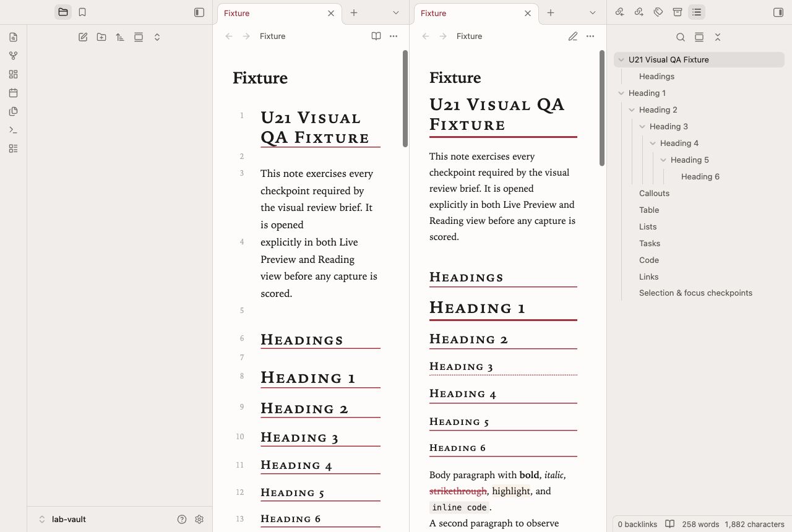Open more options menu in right Fixture pane
This screenshot has width=792, height=532.
coord(590,36)
